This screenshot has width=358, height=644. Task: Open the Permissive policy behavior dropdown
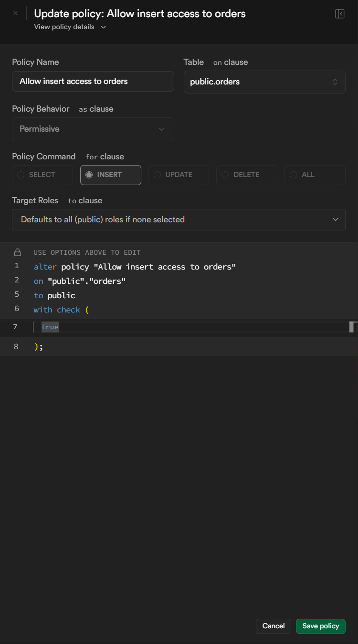pos(93,129)
